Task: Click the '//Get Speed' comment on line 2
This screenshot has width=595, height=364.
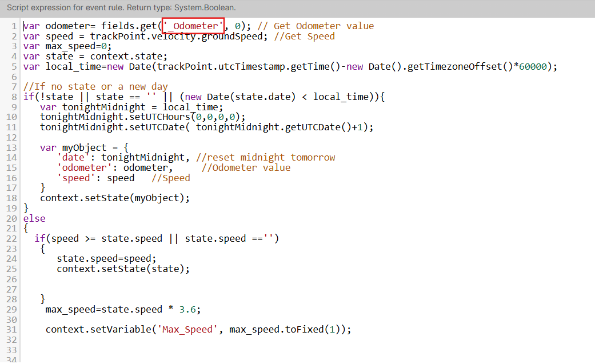Action: (304, 36)
